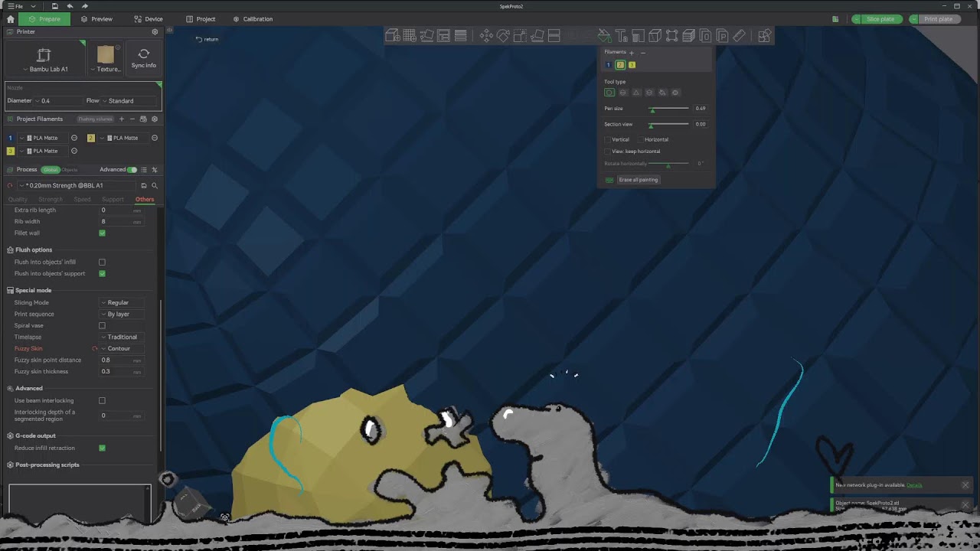Enable Spiral vase checkbox
This screenshot has height=551, width=980.
pos(102,325)
